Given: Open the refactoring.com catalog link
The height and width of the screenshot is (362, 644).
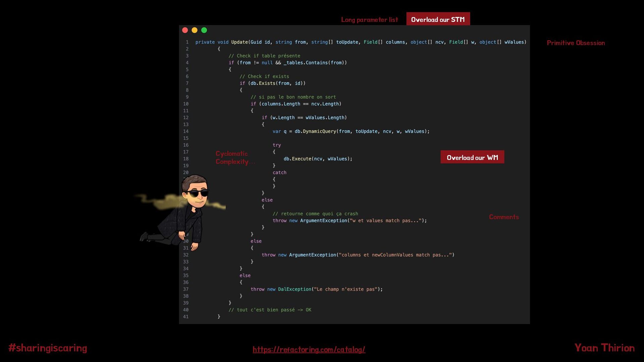Looking at the screenshot, I should point(309,350).
